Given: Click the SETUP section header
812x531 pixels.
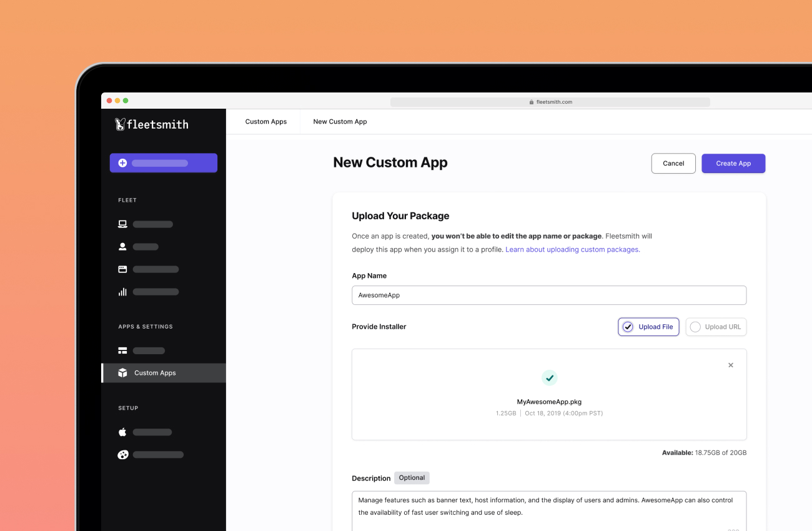Looking at the screenshot, I should [x=128, y=408].
